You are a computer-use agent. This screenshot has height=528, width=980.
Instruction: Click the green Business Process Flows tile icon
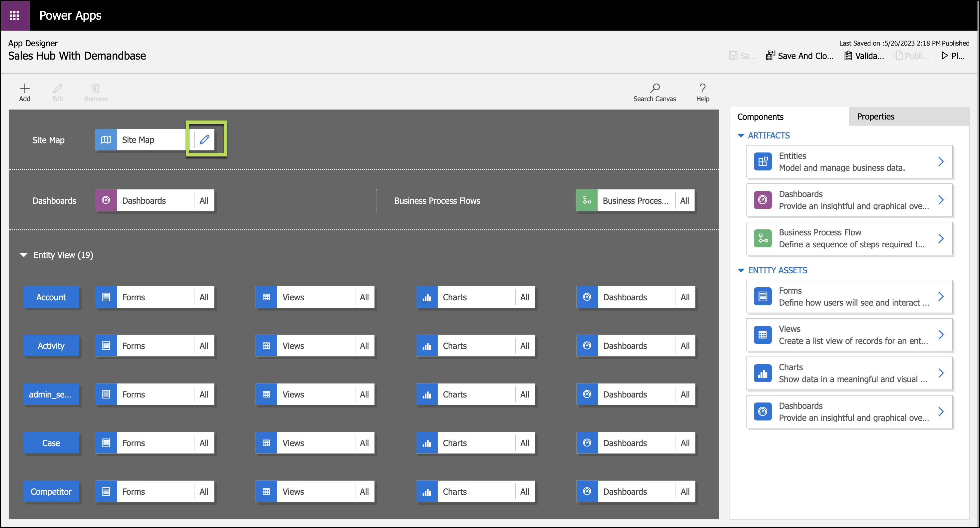tap(586, 200)
